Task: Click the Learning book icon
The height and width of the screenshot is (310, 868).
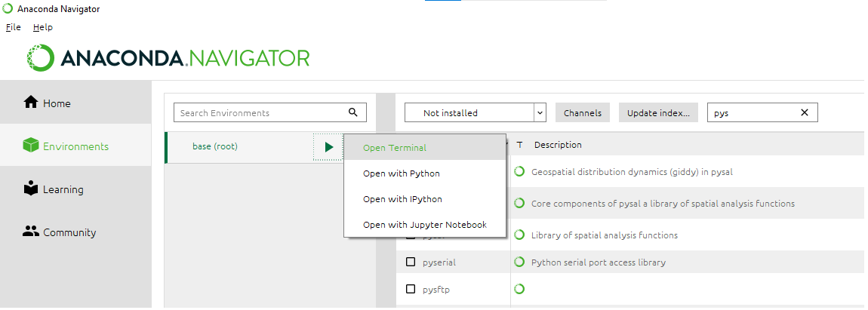Action: click(31, 189)
